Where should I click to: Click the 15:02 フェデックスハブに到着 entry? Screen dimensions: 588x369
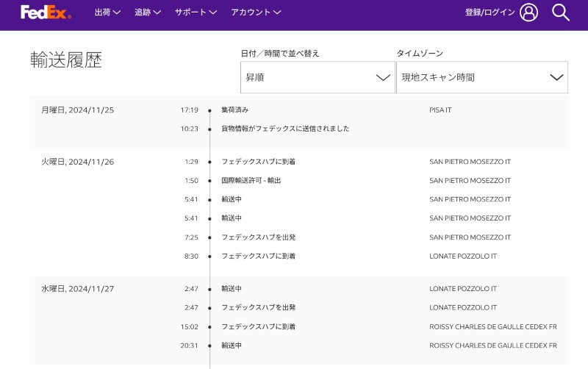[x=259, y=326]
